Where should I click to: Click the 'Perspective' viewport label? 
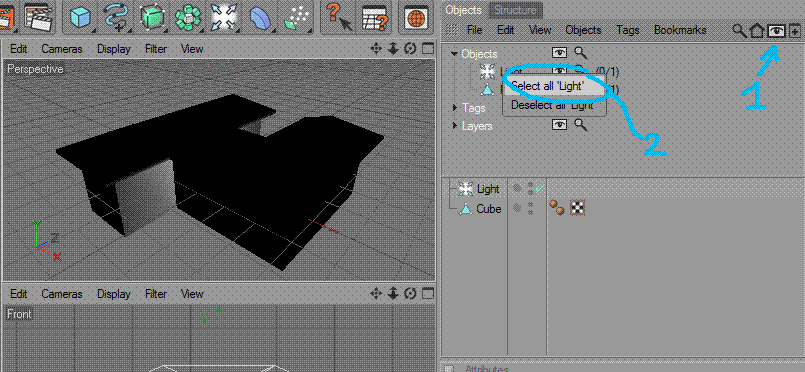pyautogui.click(x=35, y=69)
